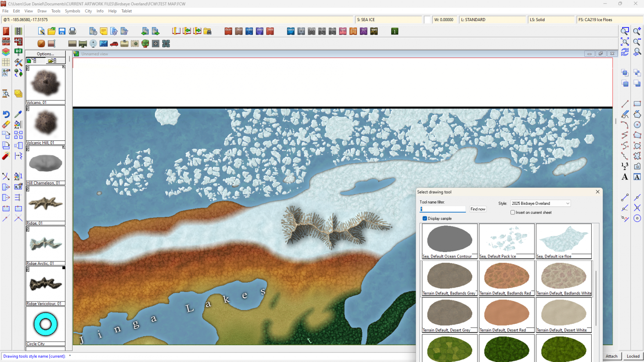The image size is (644, 362).
Task: Save the map with floppy disk icon
Action: 62,31
